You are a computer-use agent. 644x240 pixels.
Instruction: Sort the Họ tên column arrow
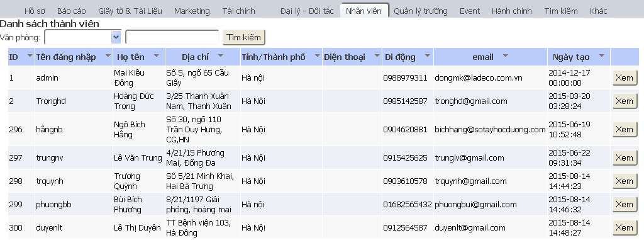point(157,55)
